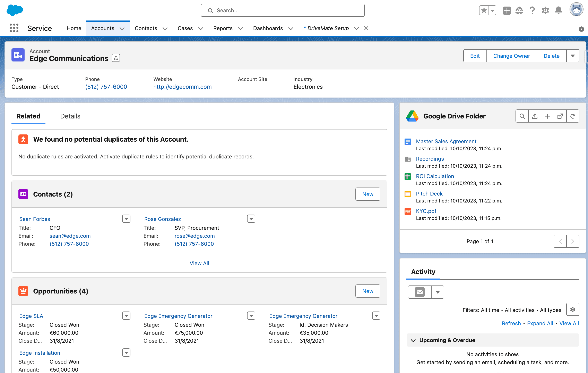Open the Dashboards tab
The width and height of the screenshot is (588, 373).
coord(268,28)
